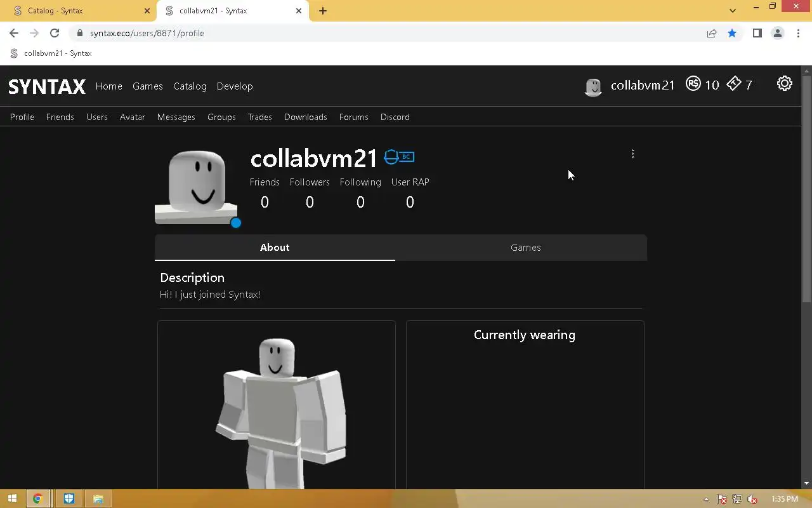Open the File Explorer taskbar icon
812x508 pixels.
point(98,498)
